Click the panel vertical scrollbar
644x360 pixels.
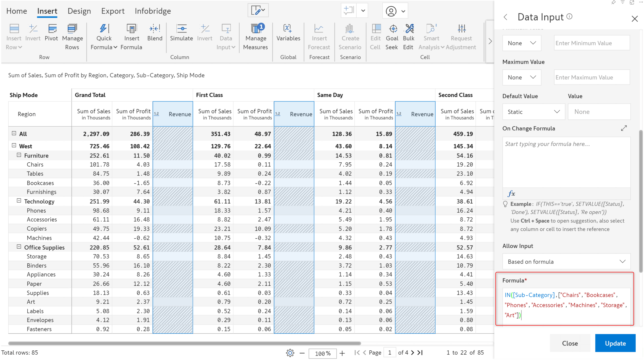640,201
